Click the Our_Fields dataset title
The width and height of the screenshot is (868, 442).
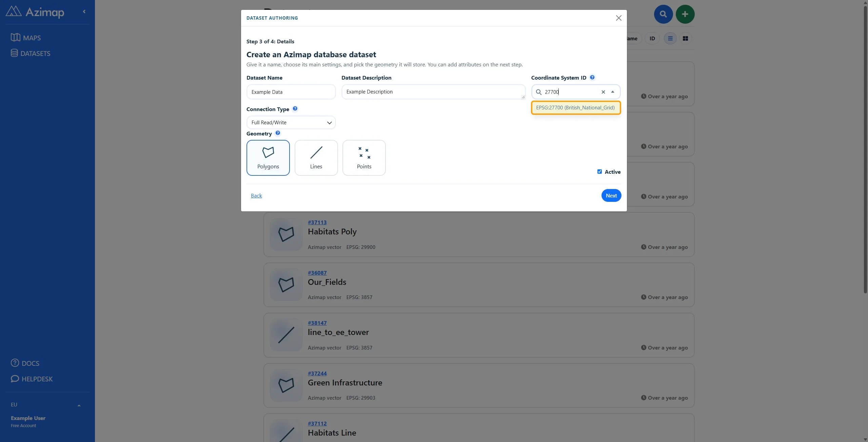(x=327, y=282)
